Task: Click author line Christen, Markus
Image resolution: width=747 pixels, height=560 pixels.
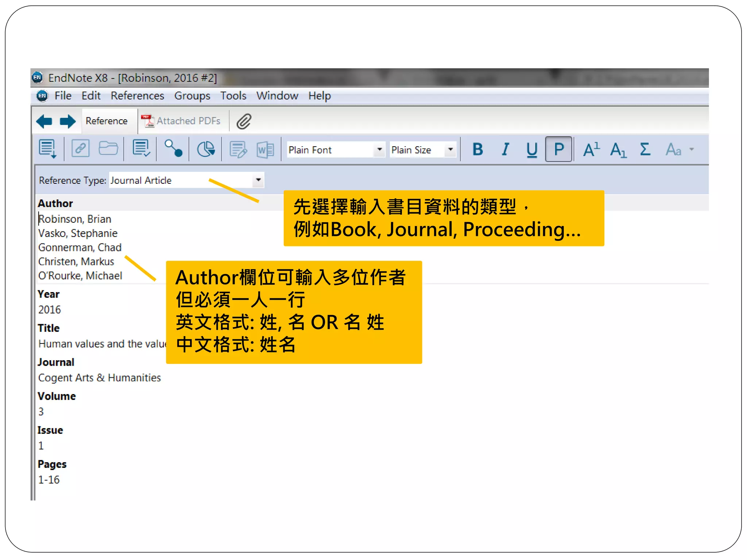Action: coord(76,261)
